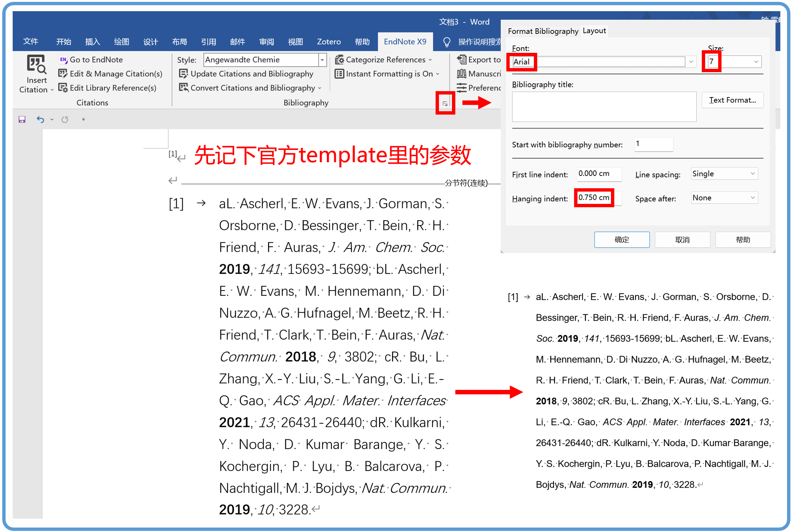Select the Go to EndNote icon
The height and width of the screenshot is (532, 793).
63,60
